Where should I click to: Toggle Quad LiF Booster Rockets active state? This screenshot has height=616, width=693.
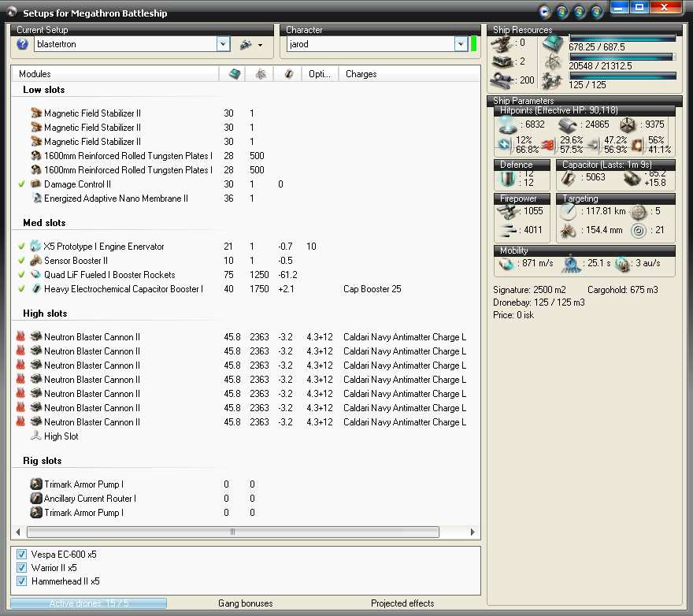point(21,275)
